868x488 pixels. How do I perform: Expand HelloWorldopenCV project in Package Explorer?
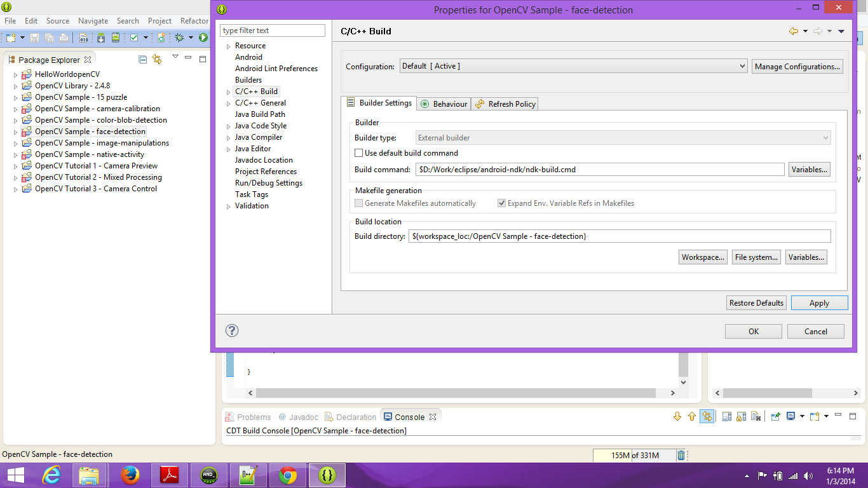point(16,75)
